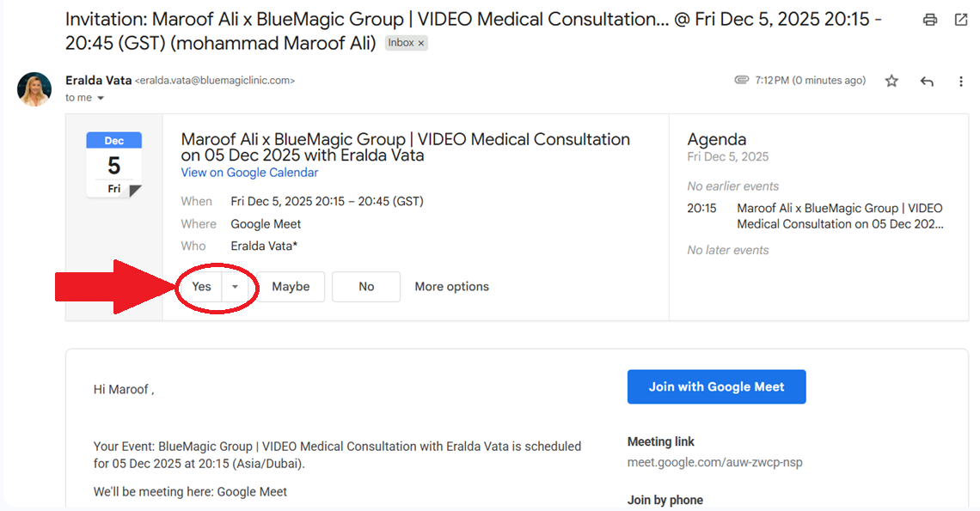
Task: Star the email from Eralda Vata
Action: pos(891,81)
